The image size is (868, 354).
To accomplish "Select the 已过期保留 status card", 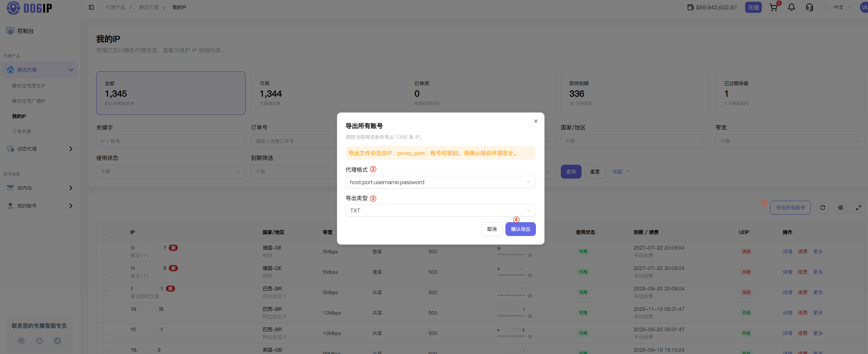I will (x=790, y=93).
